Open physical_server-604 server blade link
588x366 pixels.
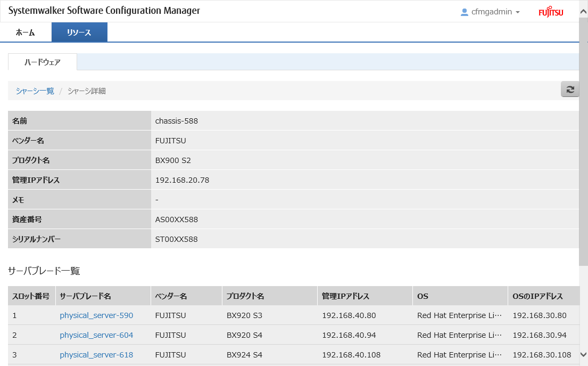[96, 335]
